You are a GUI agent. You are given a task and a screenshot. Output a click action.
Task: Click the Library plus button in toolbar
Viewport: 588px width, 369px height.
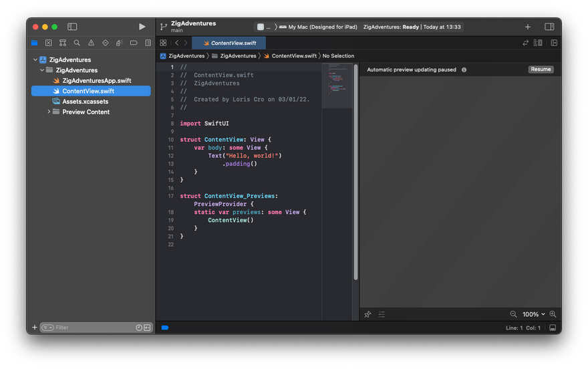[x=528, y=27]
